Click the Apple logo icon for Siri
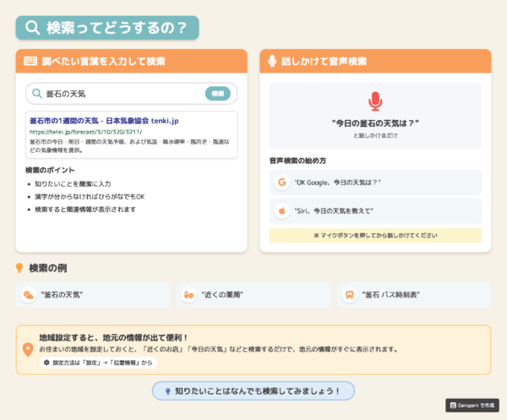This screenshot has width=507, height=420. pyautogui.click(x=281, y=210)
